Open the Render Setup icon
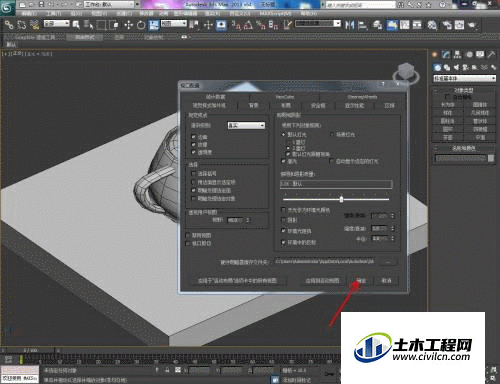The height and width of the screenshot is (384, 500). pyautogui.click(x=447, y=25)
